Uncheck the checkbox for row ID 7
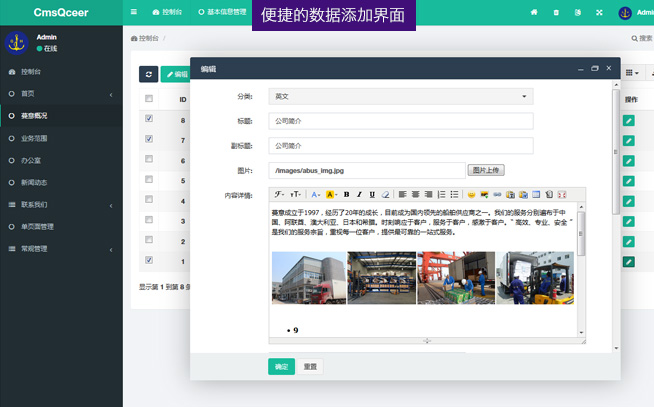 pyautogui.click(x=149, y=138)
